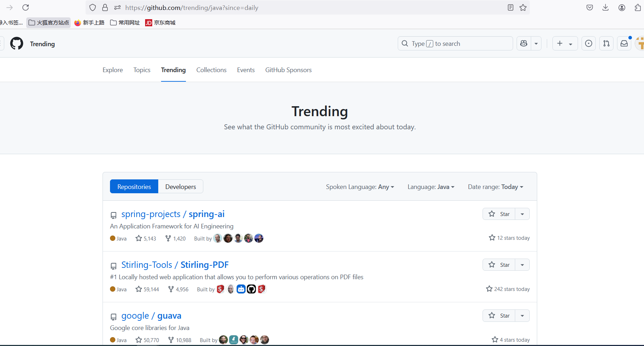This screenshot has width=644, height=346.
Task: Expand star list dropdown for spring-ai
Action: [x=522, y=214]
